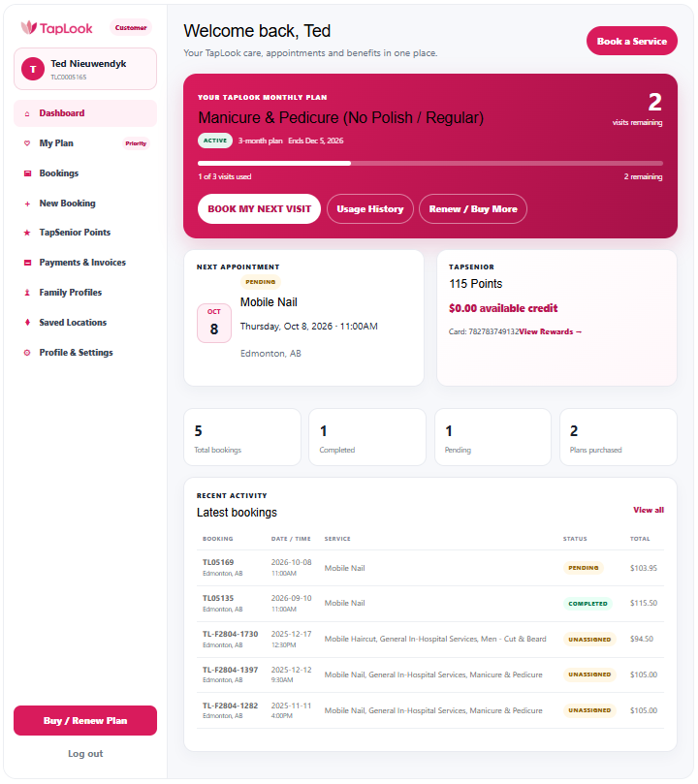Screen dimensions: 698x784
Task: Click the round T avatar for Ted Nieuwendyk
Action: 33,69
